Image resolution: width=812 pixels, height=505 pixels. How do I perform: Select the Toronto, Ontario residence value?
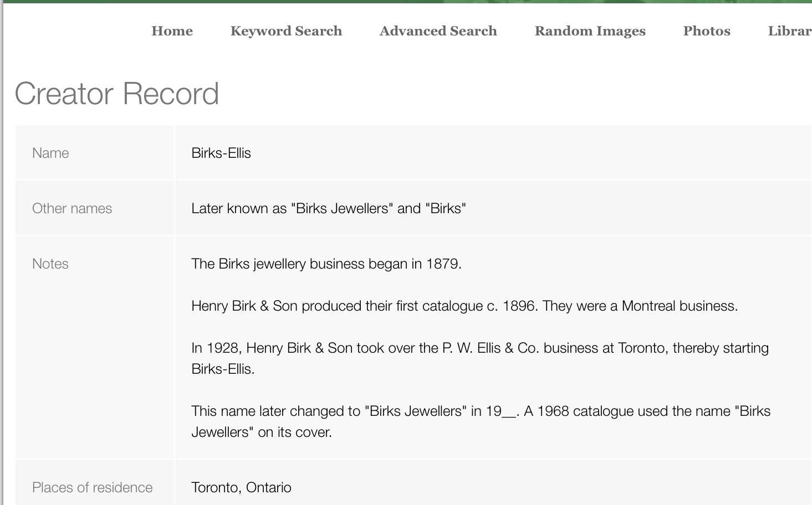241,487
